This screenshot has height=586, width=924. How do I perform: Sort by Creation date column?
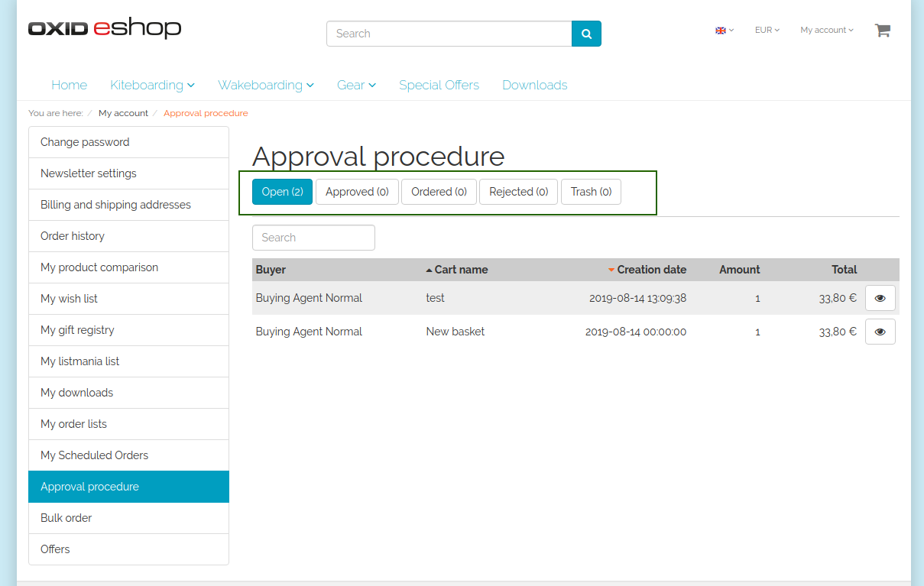(650, 270)
